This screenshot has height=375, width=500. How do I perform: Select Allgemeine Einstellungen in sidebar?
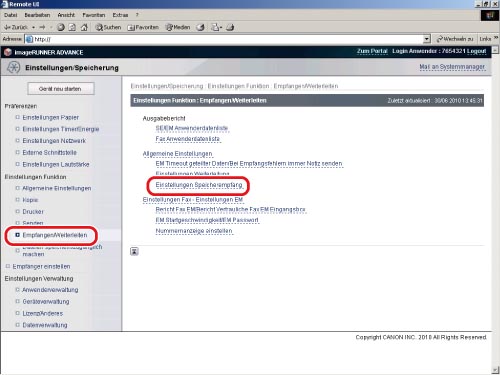point(56,188)
